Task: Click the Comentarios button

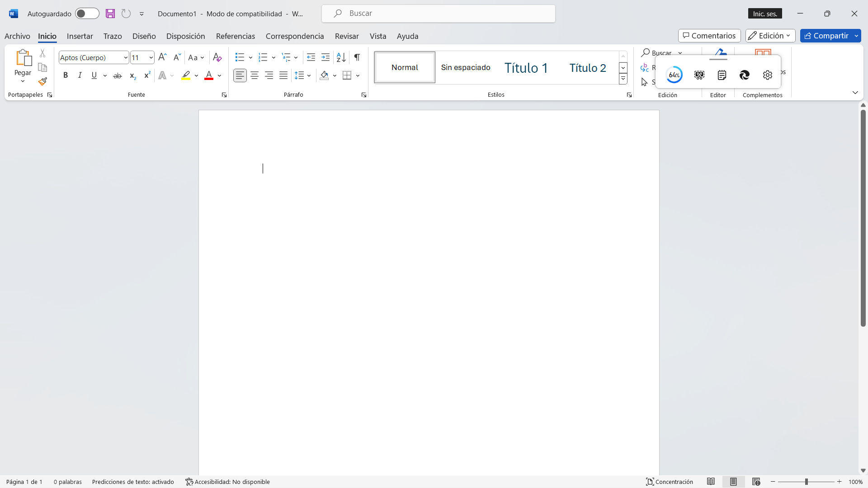Action: point(709,36)
